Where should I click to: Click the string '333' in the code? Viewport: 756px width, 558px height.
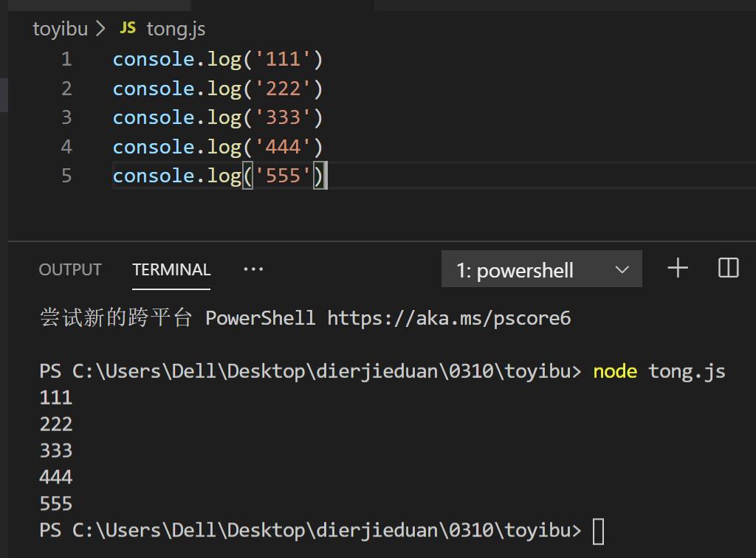pyautogui.click(x=283, y=117)
